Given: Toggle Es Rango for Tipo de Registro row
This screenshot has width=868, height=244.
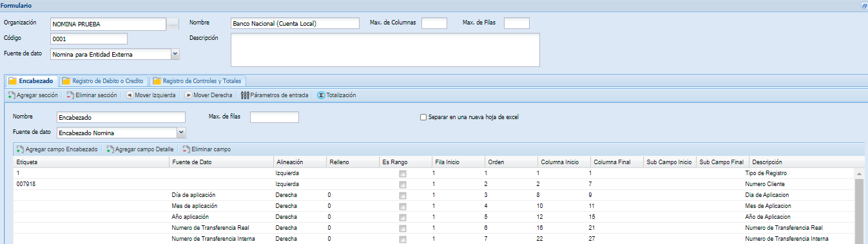Looking at the screenshot, I should coord(402,174).
